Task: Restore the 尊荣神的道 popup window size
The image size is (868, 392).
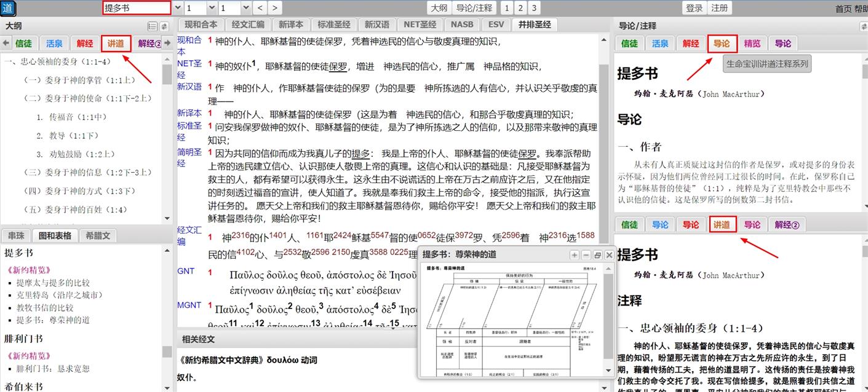Action: pos(597,255)
